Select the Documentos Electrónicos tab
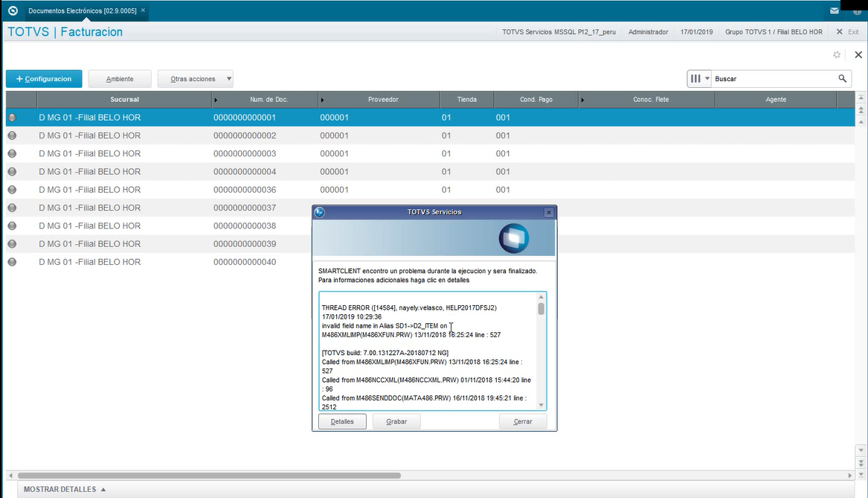This screenshot has width=868, height=498. click(x=83, y=10)
